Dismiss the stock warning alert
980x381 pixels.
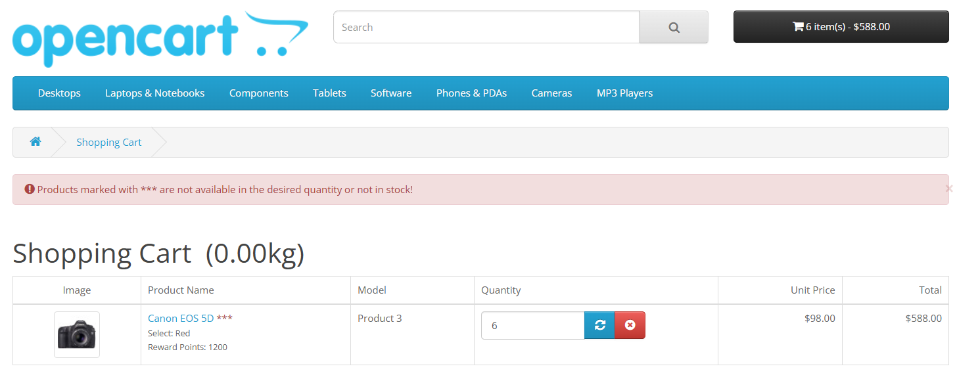click(x=948, y=189)
